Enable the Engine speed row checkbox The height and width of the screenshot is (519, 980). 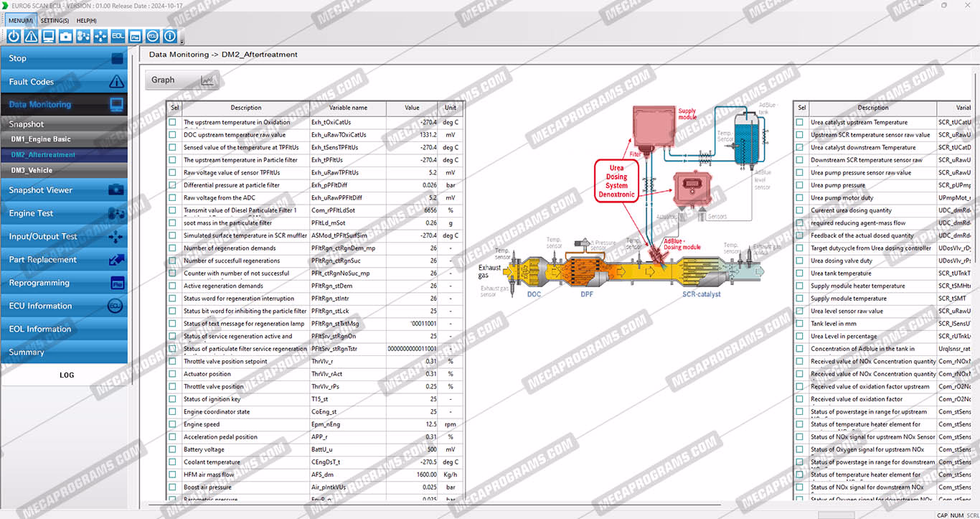coord(172,424)
